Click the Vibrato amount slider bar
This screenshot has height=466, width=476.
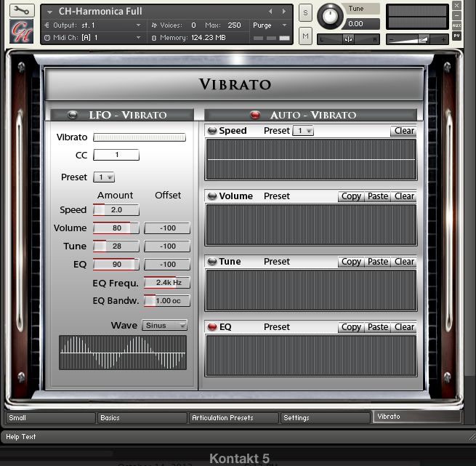pos(140,137)
